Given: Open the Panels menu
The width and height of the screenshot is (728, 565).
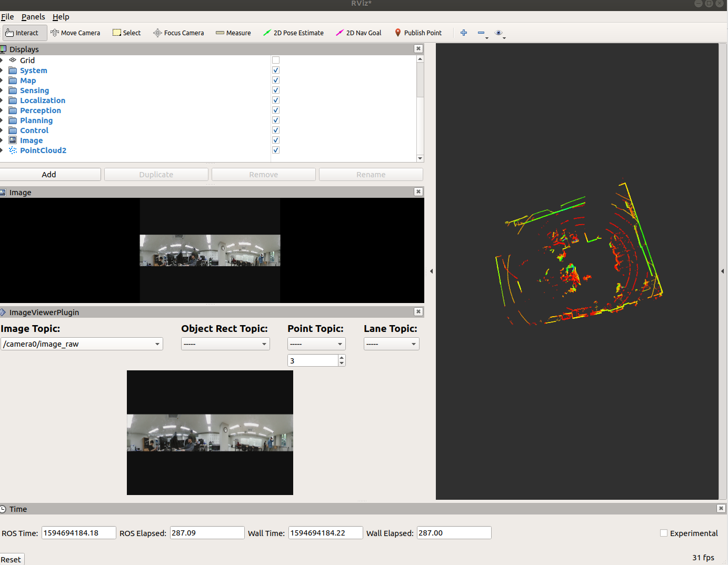Looking at the screenshot, I should click(x=33, y=17).
